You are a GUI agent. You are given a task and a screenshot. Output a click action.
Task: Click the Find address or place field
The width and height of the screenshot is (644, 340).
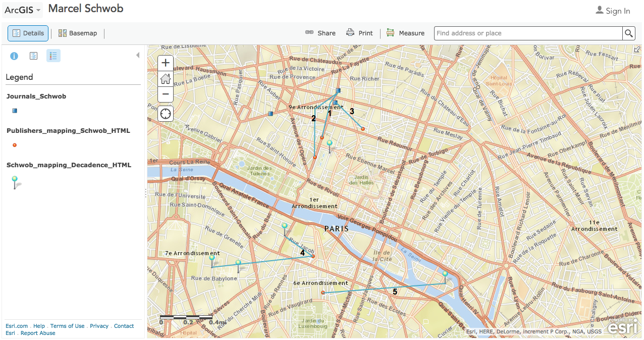click(527, 33)
